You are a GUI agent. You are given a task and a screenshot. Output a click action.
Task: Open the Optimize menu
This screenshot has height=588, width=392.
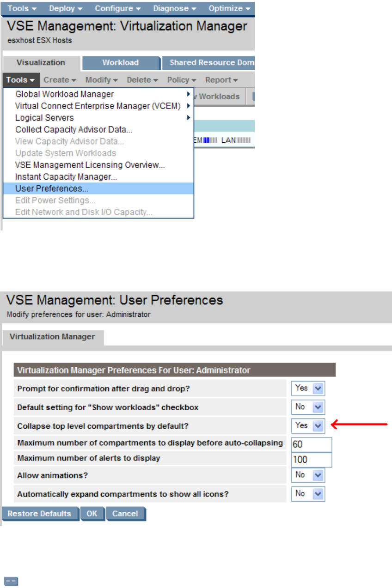pyautogui.click(x=230, y=8)
